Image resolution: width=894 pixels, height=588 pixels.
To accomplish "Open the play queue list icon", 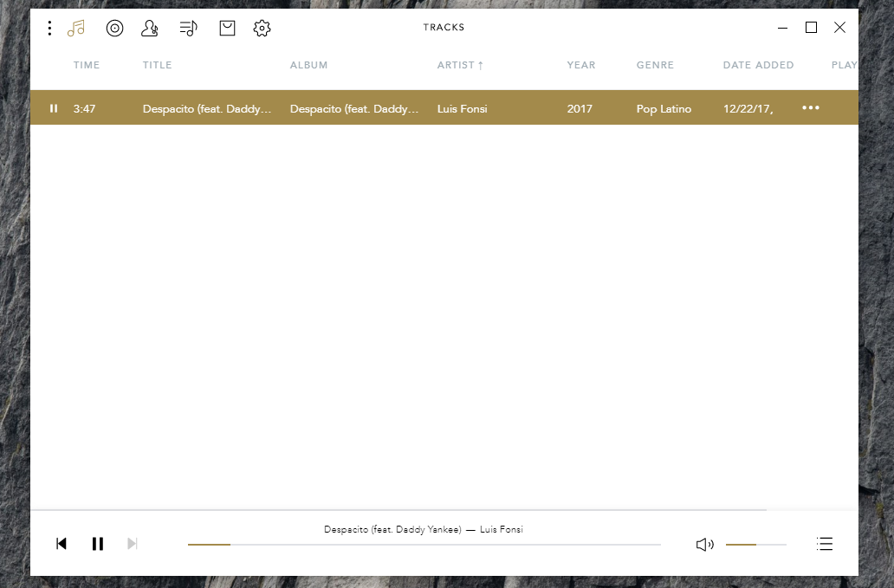I will tap(825, 544).
